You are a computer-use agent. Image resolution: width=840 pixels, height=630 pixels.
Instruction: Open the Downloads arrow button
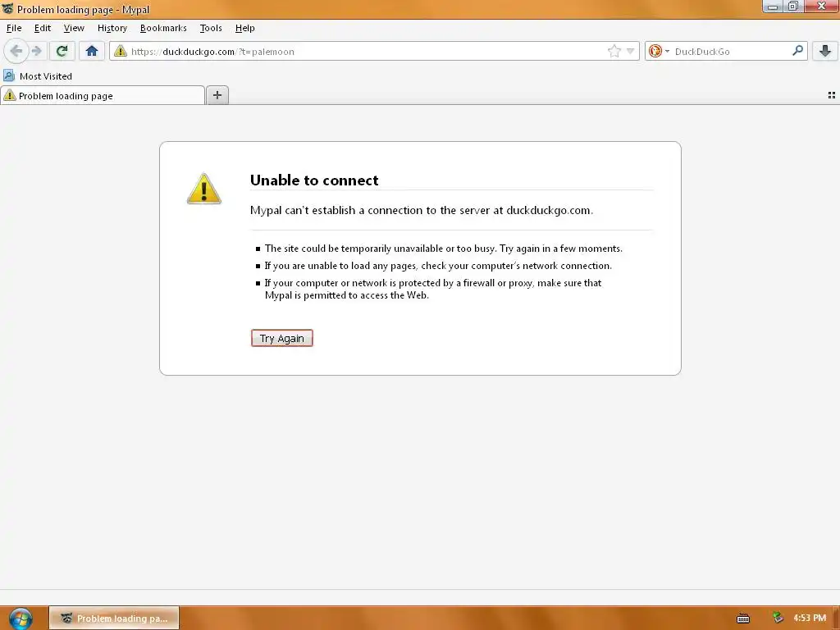pos(825,52)
